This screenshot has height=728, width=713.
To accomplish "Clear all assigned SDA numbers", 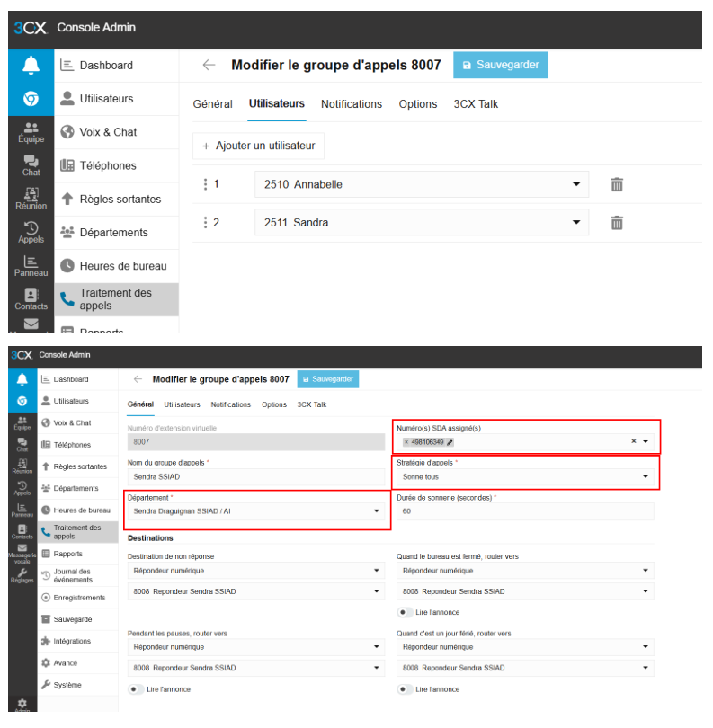I will 634,441.
